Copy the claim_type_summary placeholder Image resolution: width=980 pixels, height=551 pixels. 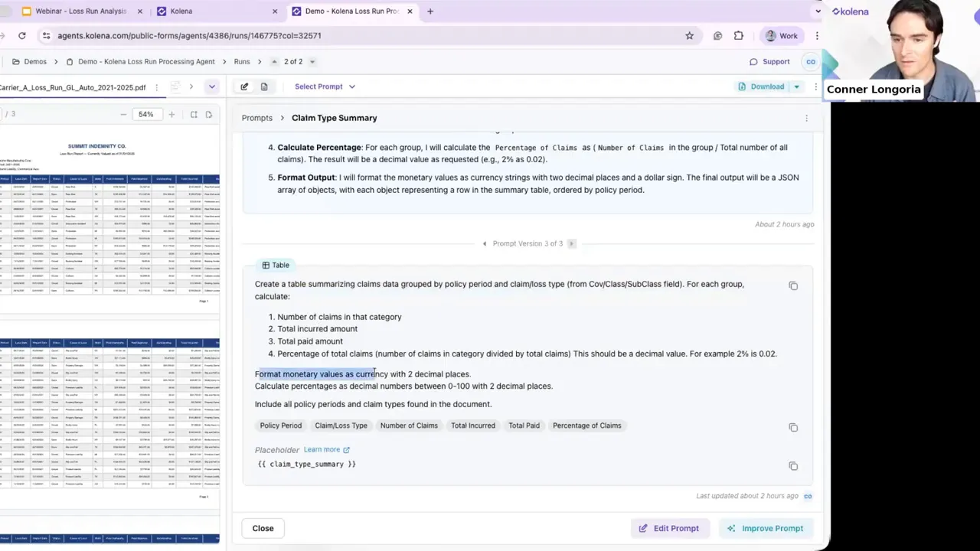point(793,466)
